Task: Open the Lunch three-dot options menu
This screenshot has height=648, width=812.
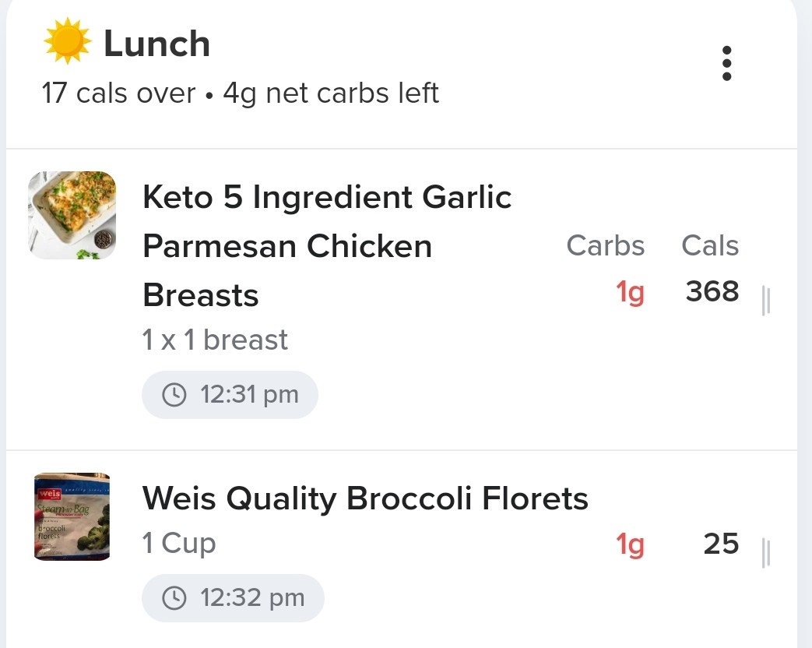Action: (726, 63)
